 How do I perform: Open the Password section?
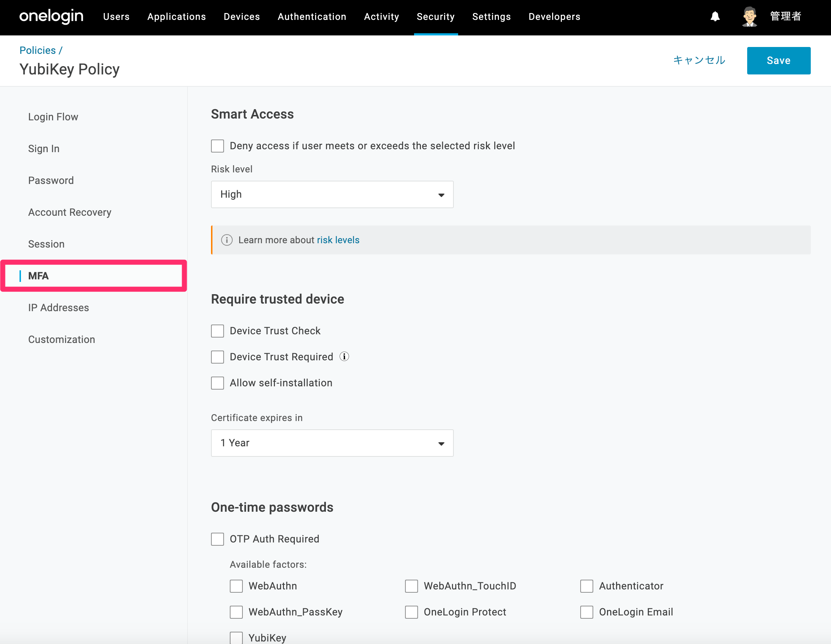coord(51,180)
